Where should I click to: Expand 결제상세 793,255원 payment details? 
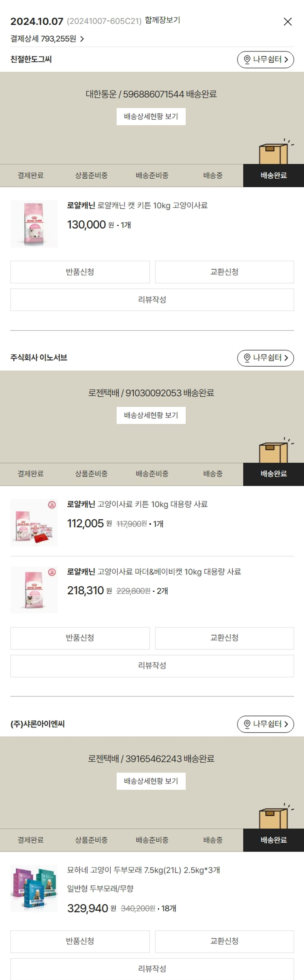tap(47, 39)
